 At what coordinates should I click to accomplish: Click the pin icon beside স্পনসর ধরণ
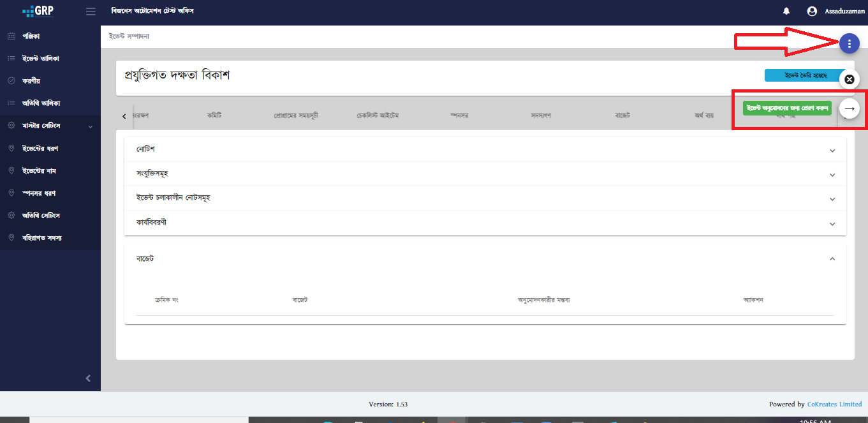[11, 193]
